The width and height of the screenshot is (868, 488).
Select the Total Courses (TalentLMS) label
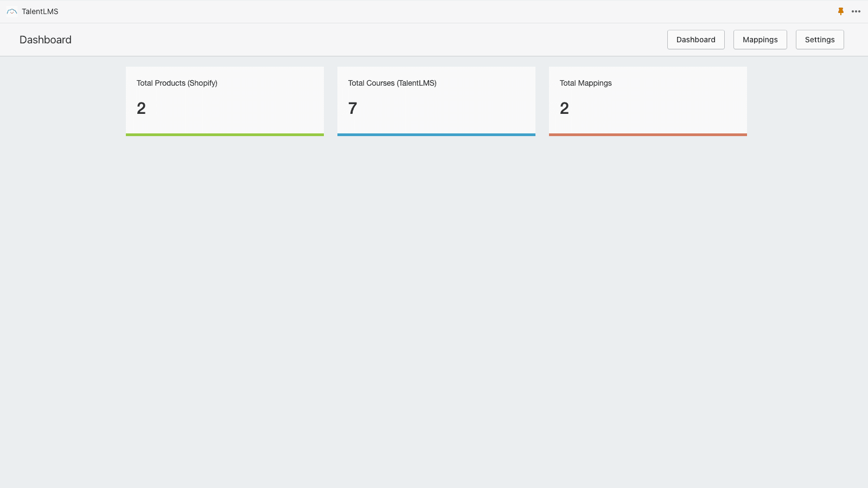pos(392,83)
